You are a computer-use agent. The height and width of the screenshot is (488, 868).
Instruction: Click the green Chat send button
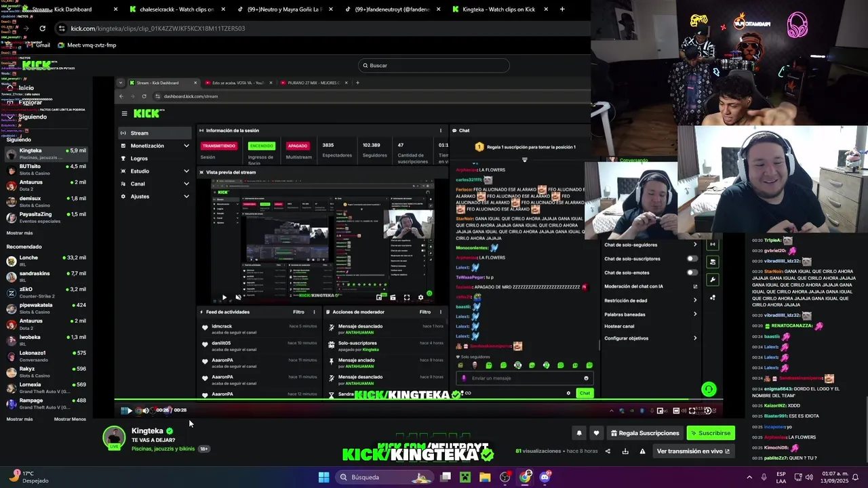pyautogui.click(x=585, y=393)
